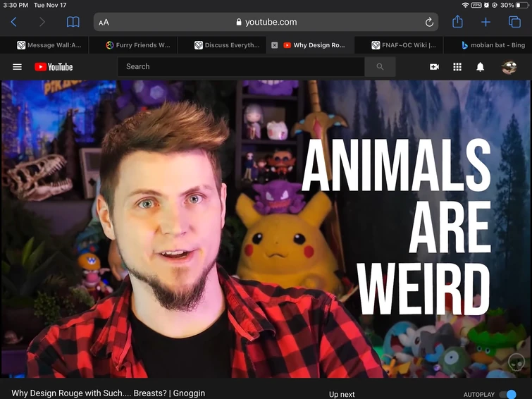Viewport: 532px width, 399px height.
Task: Tap the VPN status indicator
Action: click(476, 5)
